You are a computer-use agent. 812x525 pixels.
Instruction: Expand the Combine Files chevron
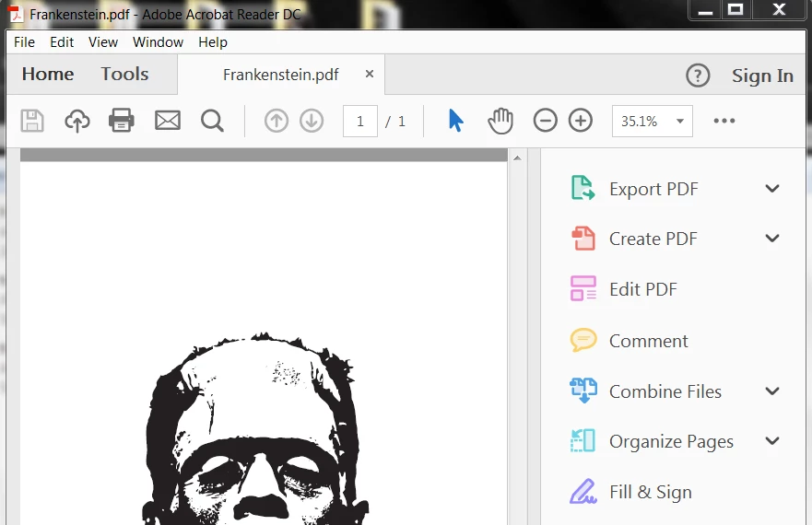tap(772, 391)
